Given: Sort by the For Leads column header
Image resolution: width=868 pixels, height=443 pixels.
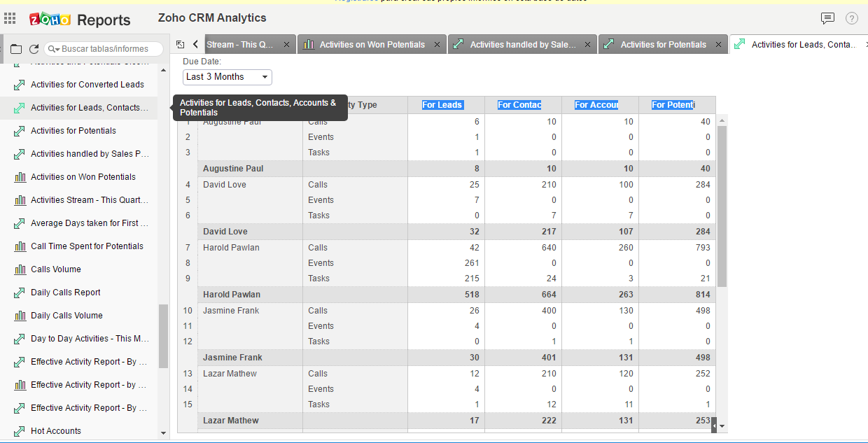Looking at the screenshot, I should [442, 104].
